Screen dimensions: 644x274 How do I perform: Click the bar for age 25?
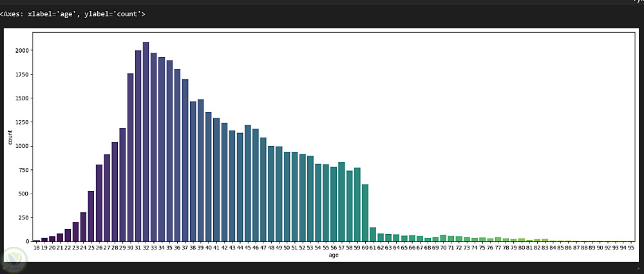pyautogui.click(x=91, y=216)
